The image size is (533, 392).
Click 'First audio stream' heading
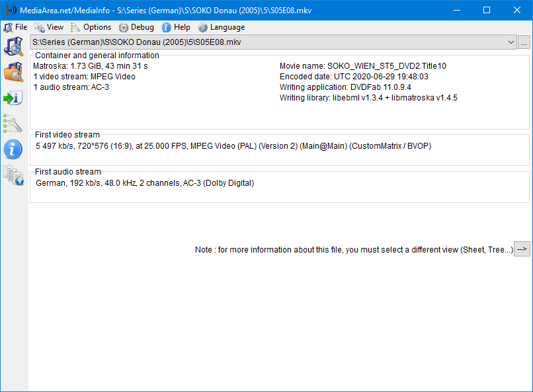click(68, 172)
